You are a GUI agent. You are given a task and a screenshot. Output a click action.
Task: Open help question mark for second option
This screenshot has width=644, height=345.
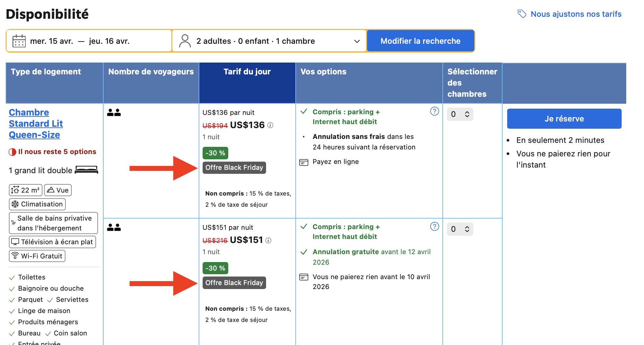pyautogui.click(x=434, y=226)
